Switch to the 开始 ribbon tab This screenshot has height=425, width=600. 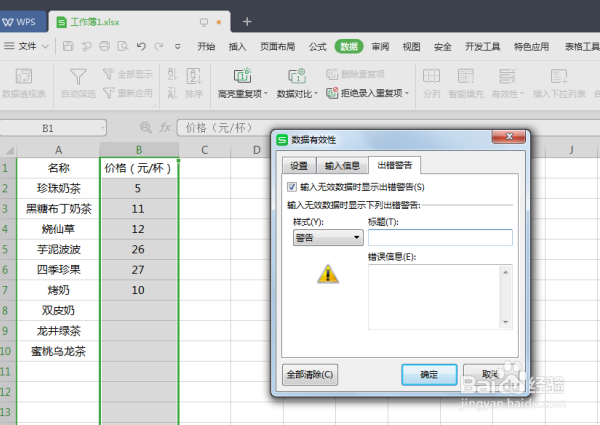click(x=206, y=47)
